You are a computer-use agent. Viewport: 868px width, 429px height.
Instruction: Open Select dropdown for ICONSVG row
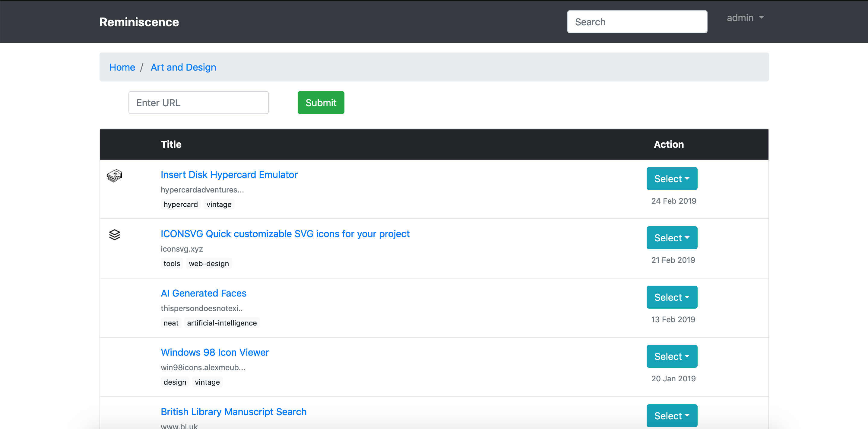click(x=672, y=238)
